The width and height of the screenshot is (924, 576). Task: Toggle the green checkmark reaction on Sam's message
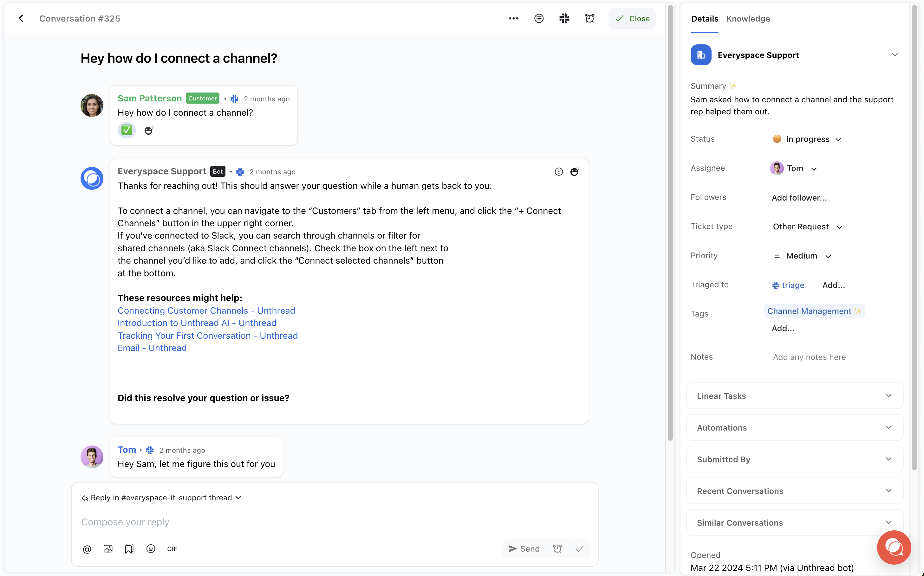(x=126, y=130)
